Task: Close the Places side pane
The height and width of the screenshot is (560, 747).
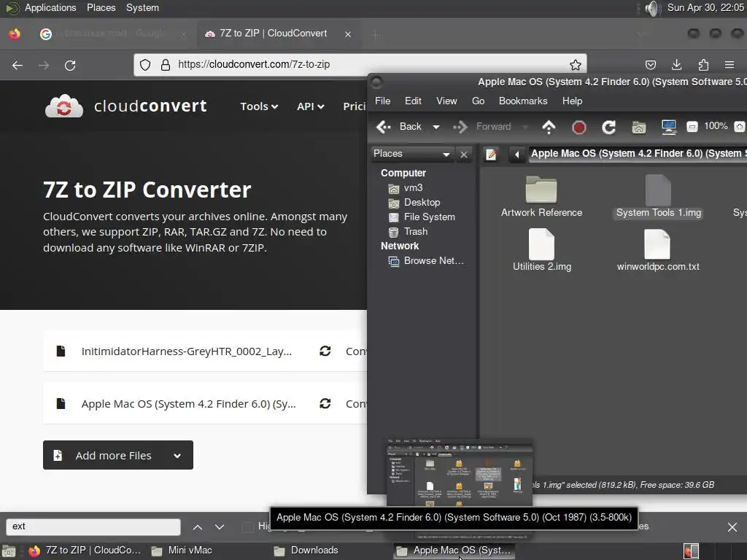Action: click(x=463, y=155)
